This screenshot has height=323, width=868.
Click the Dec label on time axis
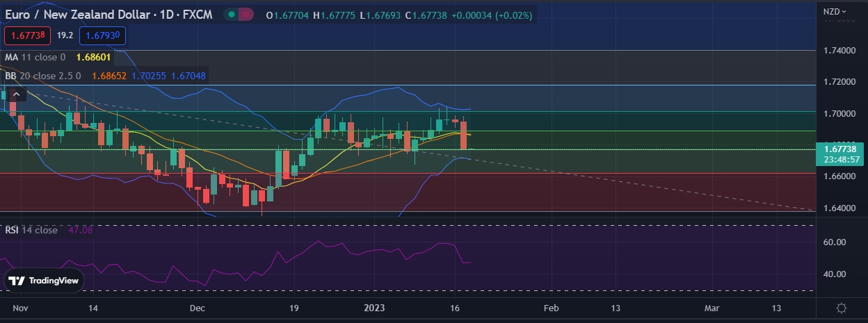coord(197,308)
